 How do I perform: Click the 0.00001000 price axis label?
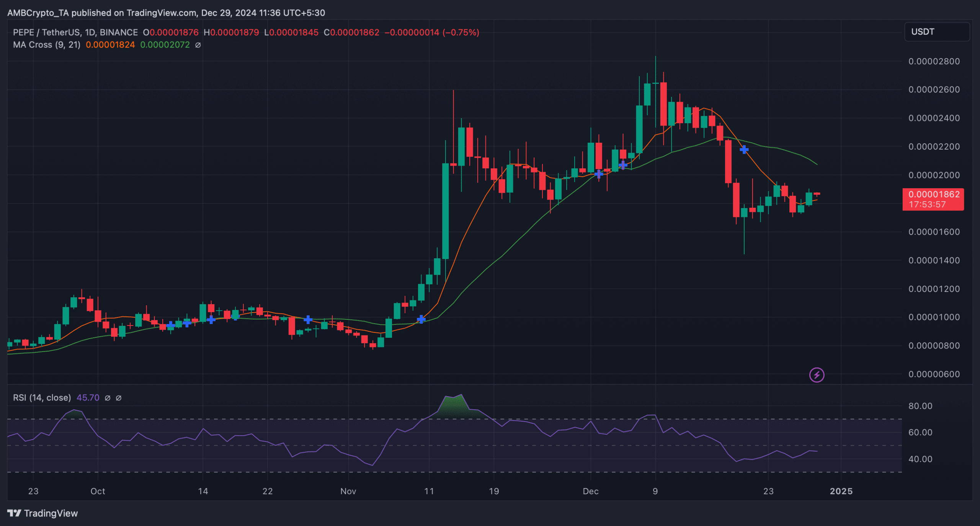934,317
